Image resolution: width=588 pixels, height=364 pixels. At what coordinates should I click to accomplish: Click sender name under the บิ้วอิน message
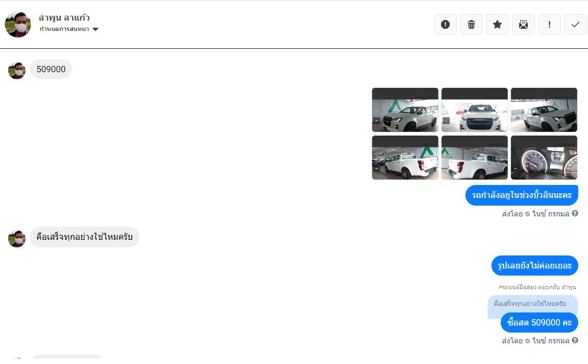point(551,214)
